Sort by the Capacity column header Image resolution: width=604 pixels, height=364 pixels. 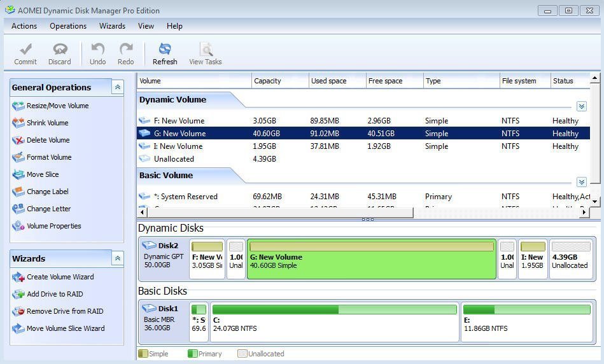280,81
